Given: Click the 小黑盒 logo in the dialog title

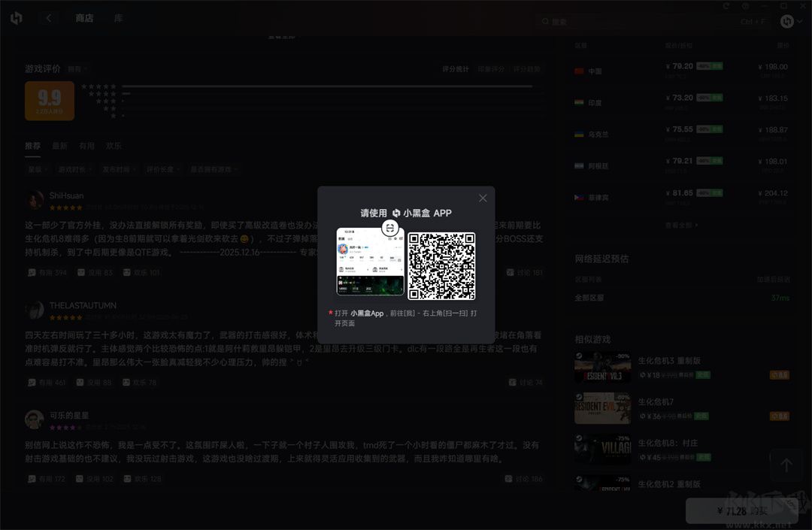Looking at the screenshot, I should click(x=396, y=214).
